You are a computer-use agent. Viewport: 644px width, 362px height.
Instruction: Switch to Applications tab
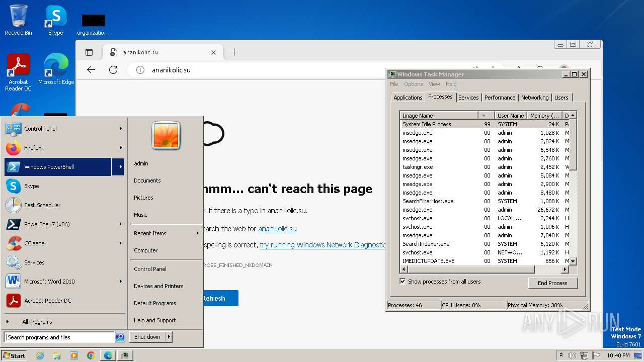(x=408, y=98)
